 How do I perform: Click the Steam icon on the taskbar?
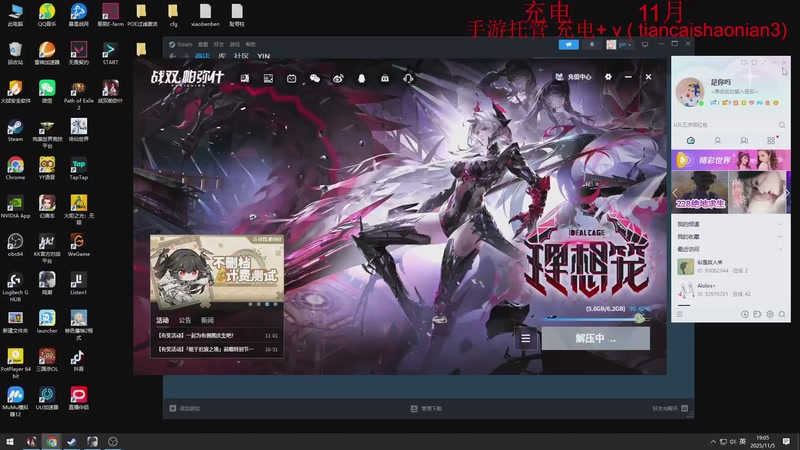(71, 442)
